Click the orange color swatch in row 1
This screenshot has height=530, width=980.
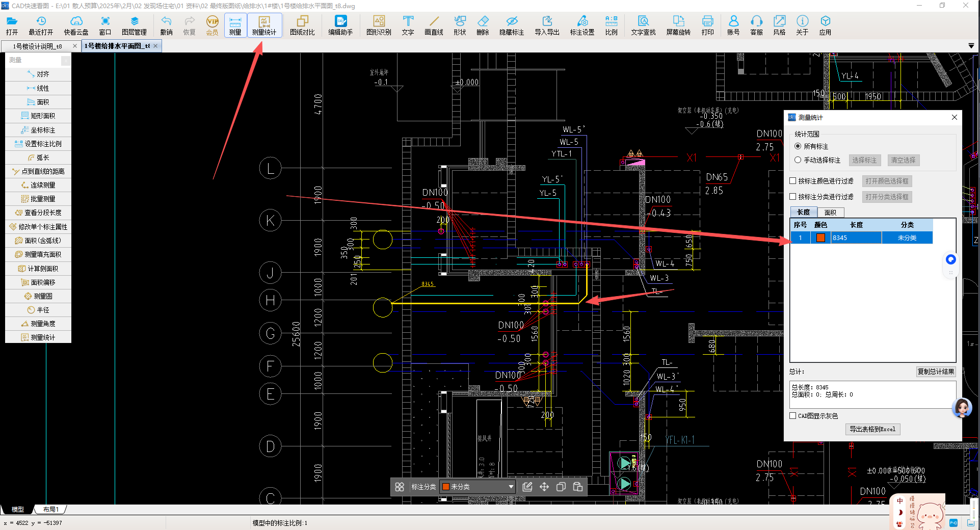point(820,237)
